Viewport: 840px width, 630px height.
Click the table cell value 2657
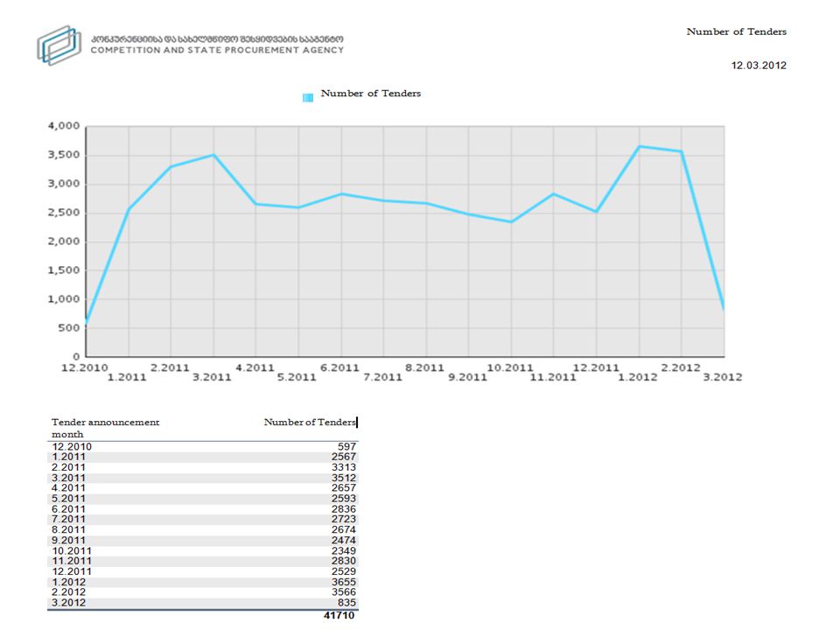click(x=343, y=488)
